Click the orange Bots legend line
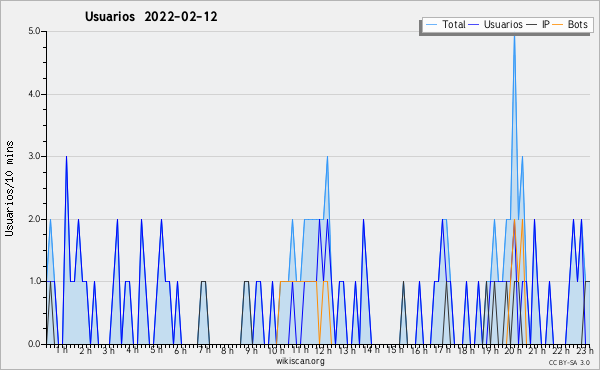The height and width of the screenshot is (370, 600). [x=558, y=24]
